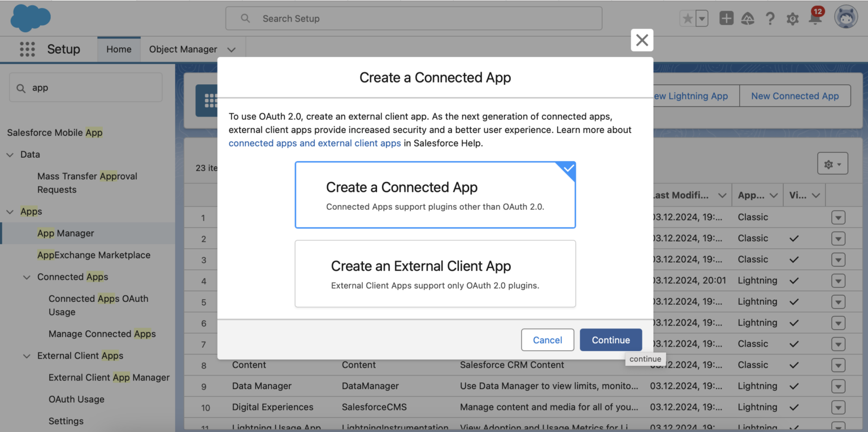Select the Create an External Client App option
868x432 pixels.
(435, 274)
